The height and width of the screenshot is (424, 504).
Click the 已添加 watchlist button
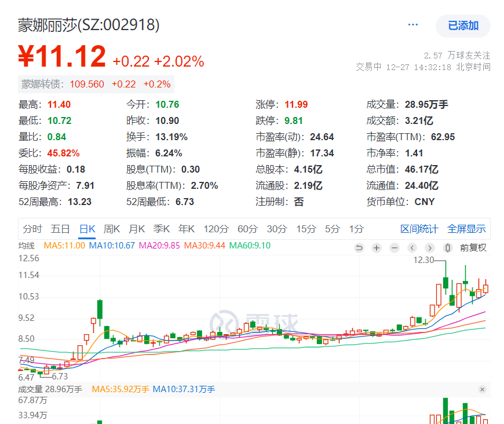pyautogui.click(x=463, y=25)
